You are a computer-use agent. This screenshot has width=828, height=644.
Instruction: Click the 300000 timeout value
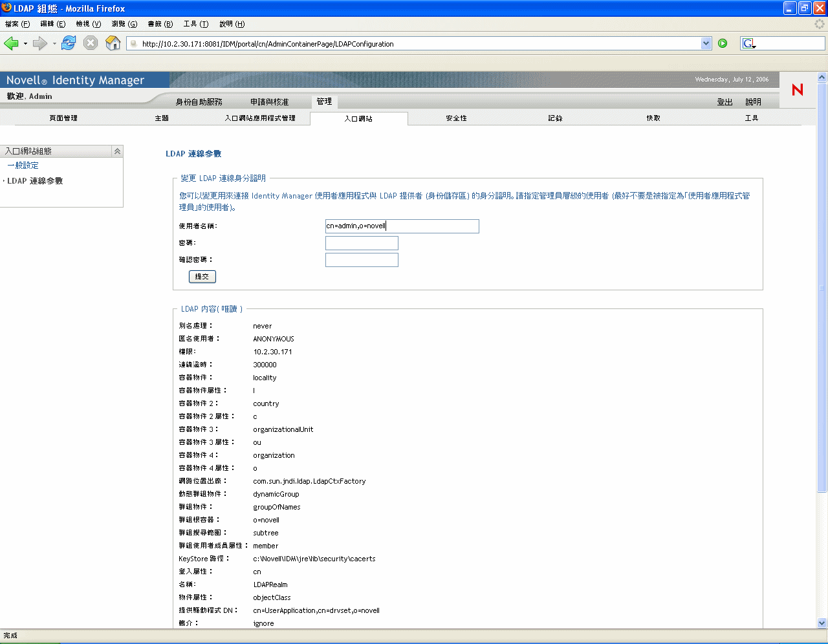265,365
